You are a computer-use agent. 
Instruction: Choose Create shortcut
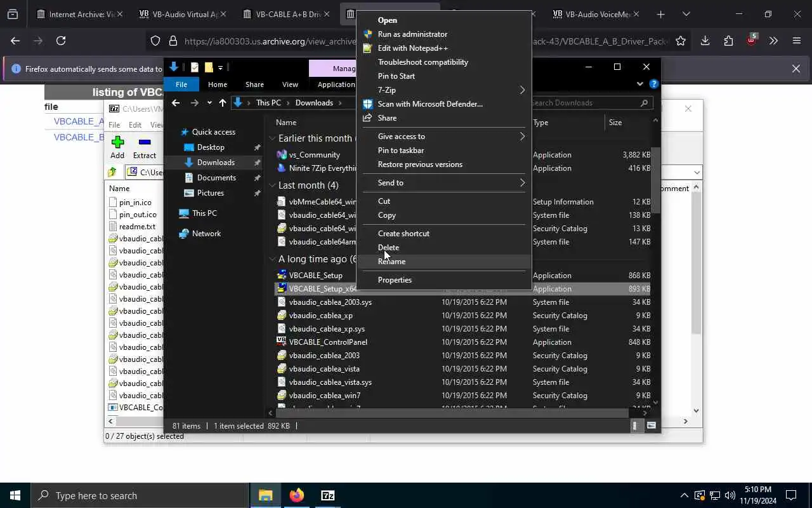(x=403, y=234)
